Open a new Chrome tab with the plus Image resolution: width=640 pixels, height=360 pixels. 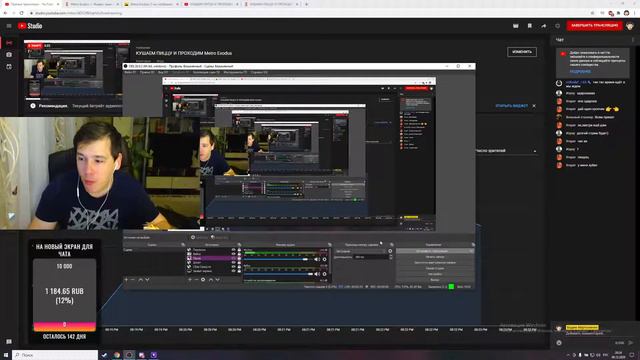tap(307, 4)
